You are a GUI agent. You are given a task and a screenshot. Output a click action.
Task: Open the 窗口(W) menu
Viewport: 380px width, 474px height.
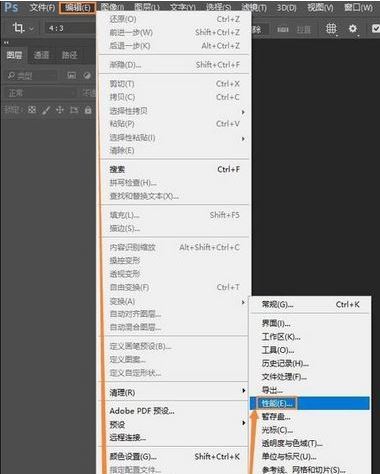[x=358, y=7]
